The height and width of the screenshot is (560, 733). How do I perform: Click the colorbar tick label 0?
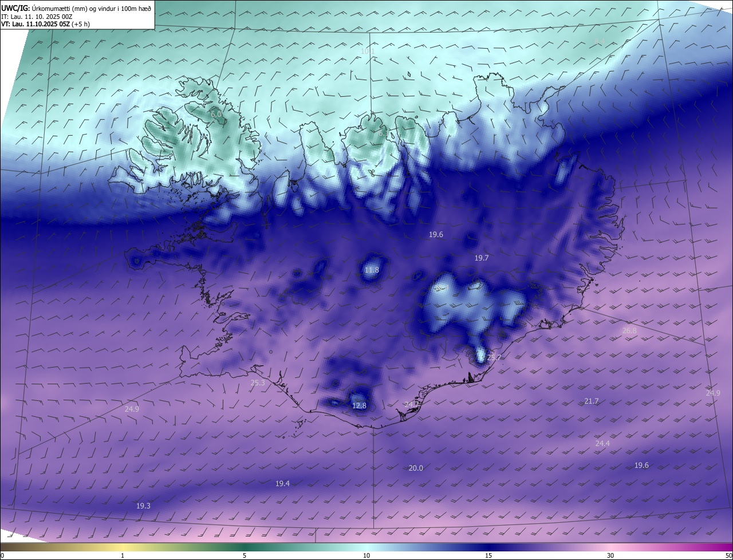point(2,555)
